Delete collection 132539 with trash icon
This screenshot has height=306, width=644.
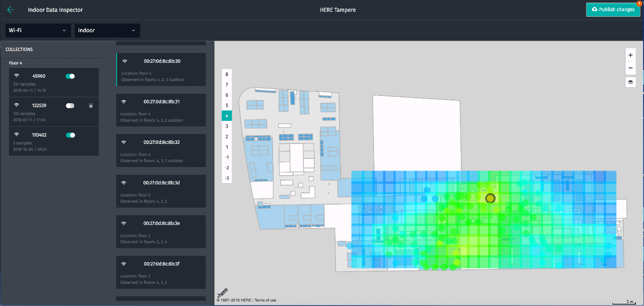[91, 105]
